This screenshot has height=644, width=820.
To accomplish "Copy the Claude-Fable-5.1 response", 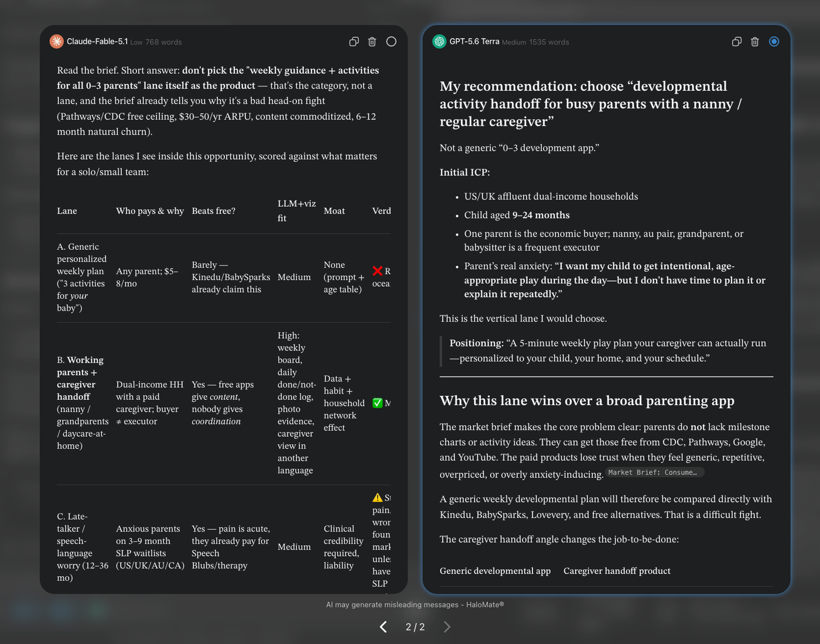I will (x=354, y=42).
